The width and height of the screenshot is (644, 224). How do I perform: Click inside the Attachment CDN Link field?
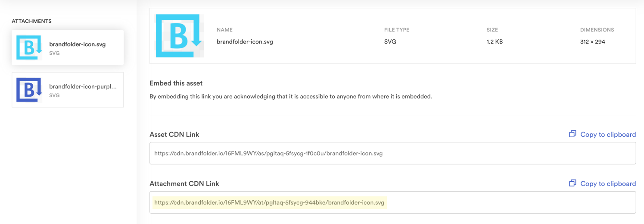tap(392, 202)
